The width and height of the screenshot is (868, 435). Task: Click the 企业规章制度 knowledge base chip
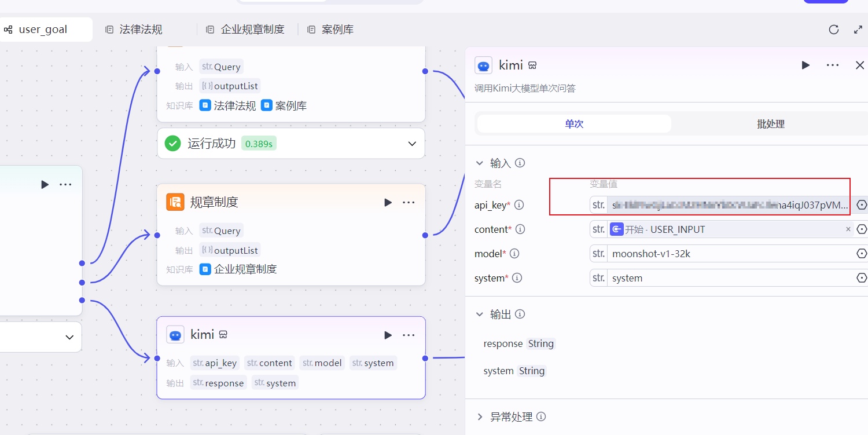pos(238,269)
